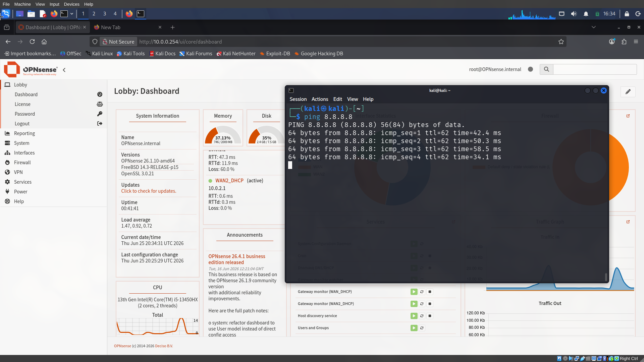Image resolution: width=644 pixels, height=362 pixels.
Task: Open the edit dashboard pencil icon
Action: tap(628, 92)
